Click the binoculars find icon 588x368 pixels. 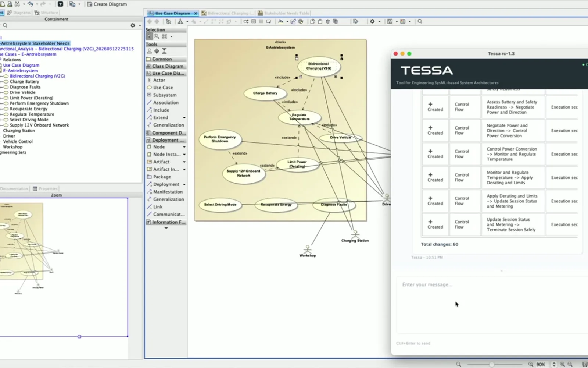[17, 4]
